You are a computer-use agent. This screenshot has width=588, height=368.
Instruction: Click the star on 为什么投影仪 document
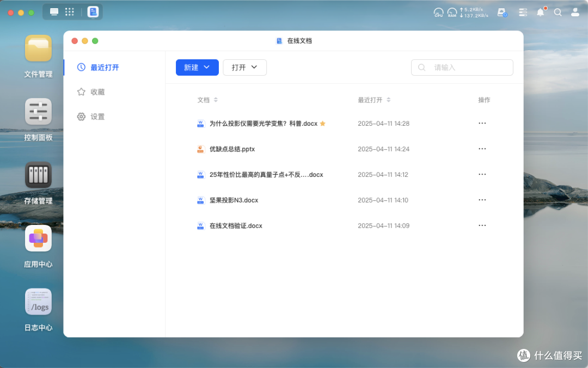pos(322,124)
